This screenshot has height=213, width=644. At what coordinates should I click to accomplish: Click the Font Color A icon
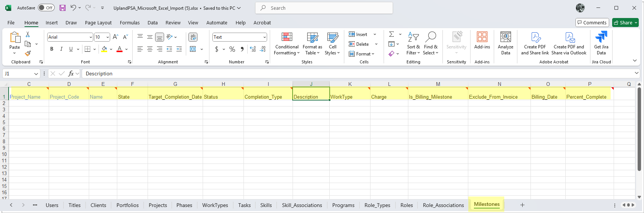[120, 48]
